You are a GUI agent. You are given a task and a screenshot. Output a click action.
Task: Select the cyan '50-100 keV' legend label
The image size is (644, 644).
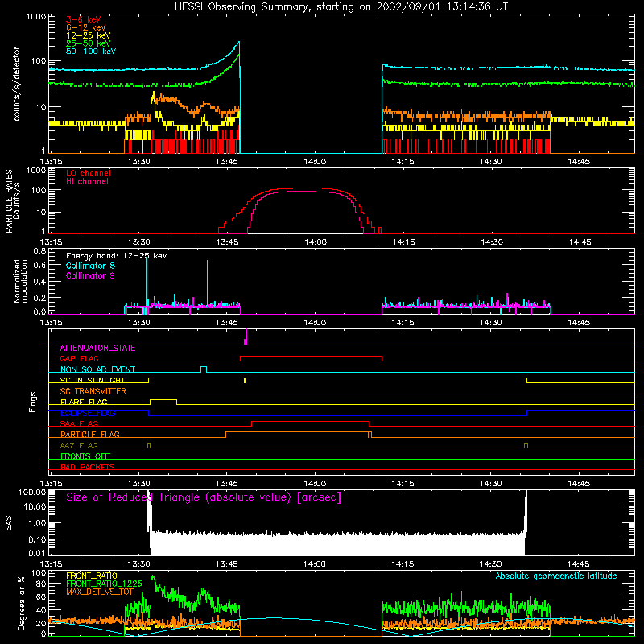[91, 52]
